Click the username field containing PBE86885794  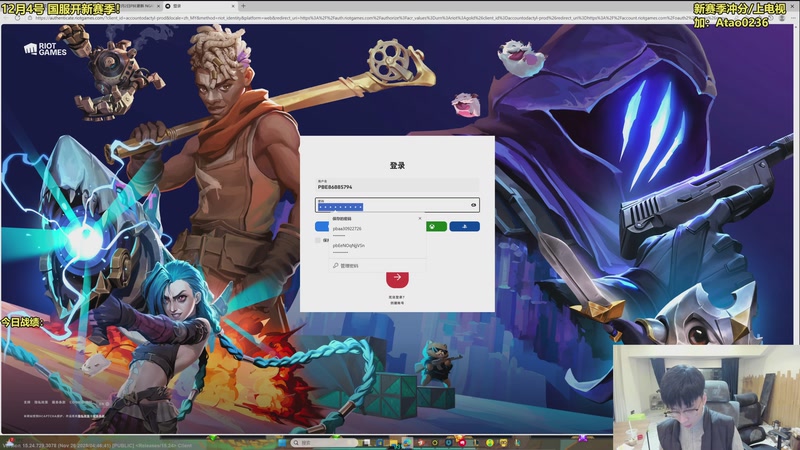[x=397, y=185]
